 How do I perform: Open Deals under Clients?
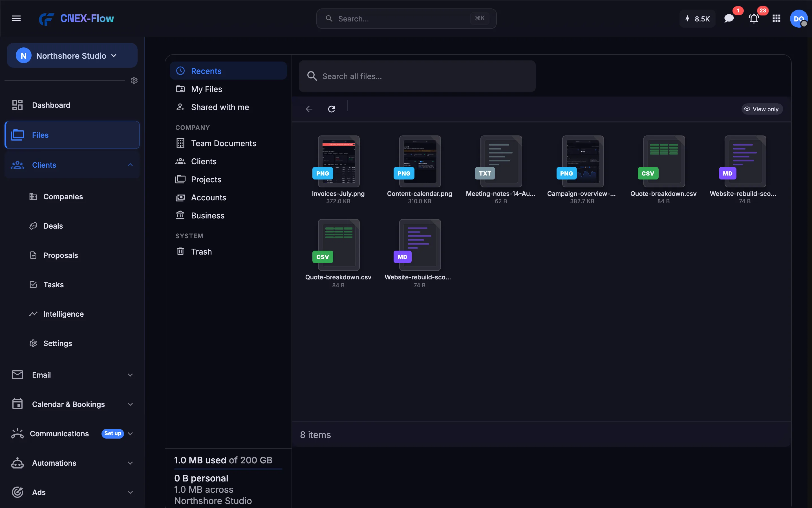click(x=46, y=226)
